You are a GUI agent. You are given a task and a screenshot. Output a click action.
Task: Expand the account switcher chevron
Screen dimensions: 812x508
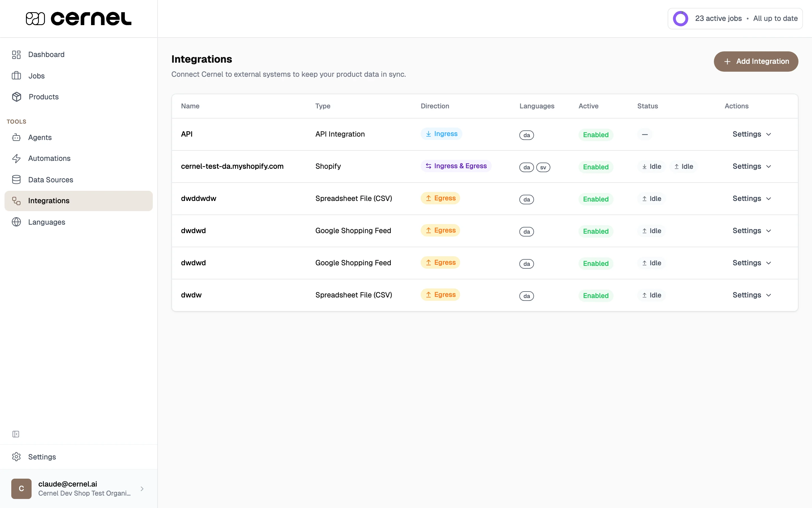tap(142, 489)
